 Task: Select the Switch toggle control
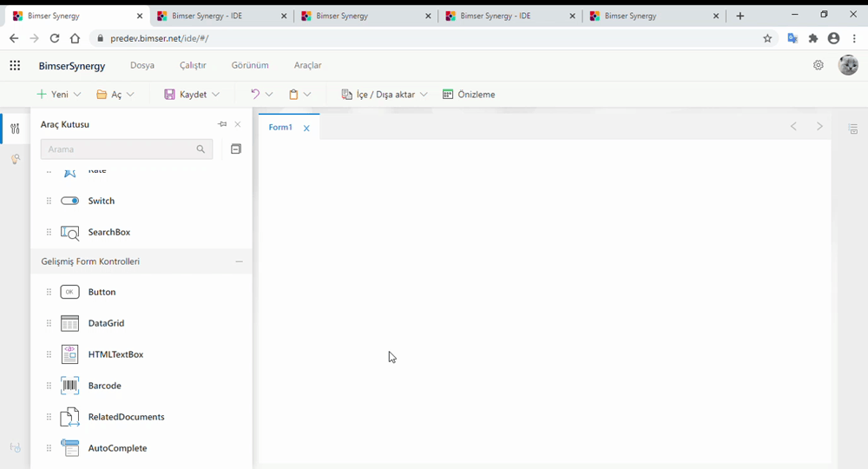[70, 201]
